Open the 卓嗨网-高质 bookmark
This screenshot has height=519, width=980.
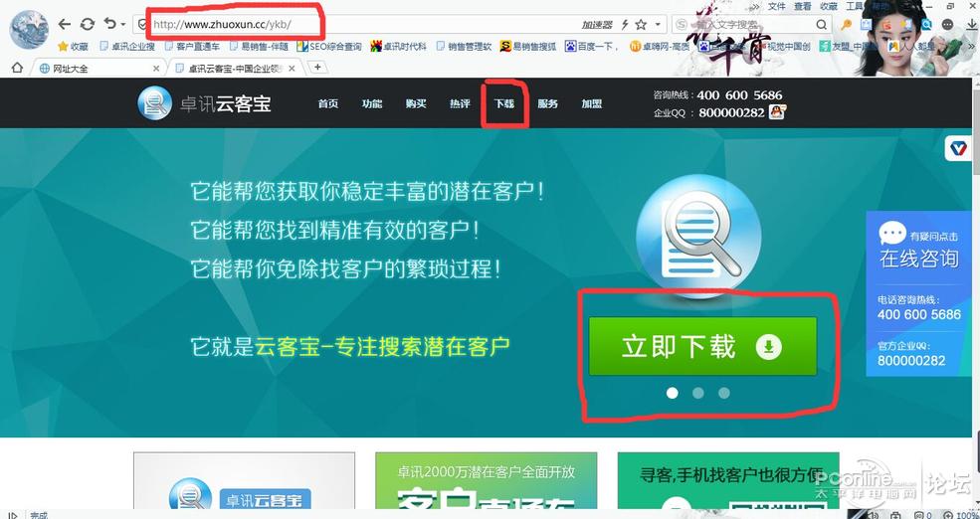click(x=660, y=46)
